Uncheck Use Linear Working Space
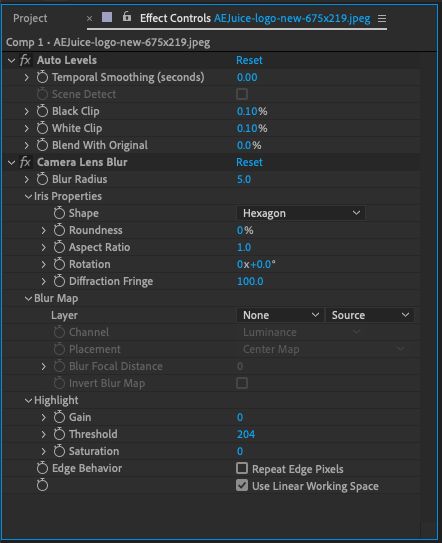This screenshot has width=442, height=543. pos(242,485)
